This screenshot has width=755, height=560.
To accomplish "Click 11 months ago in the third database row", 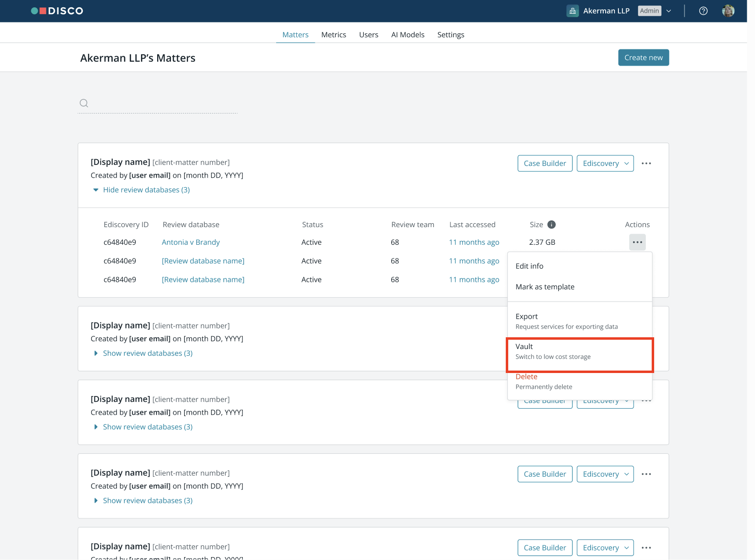I will click(474, 280).
